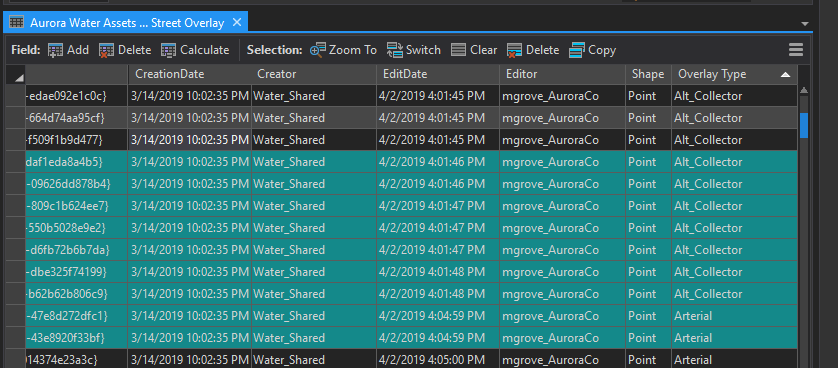Click the scrollbar up arrow

pyautogui.click(x=804, y=91)
